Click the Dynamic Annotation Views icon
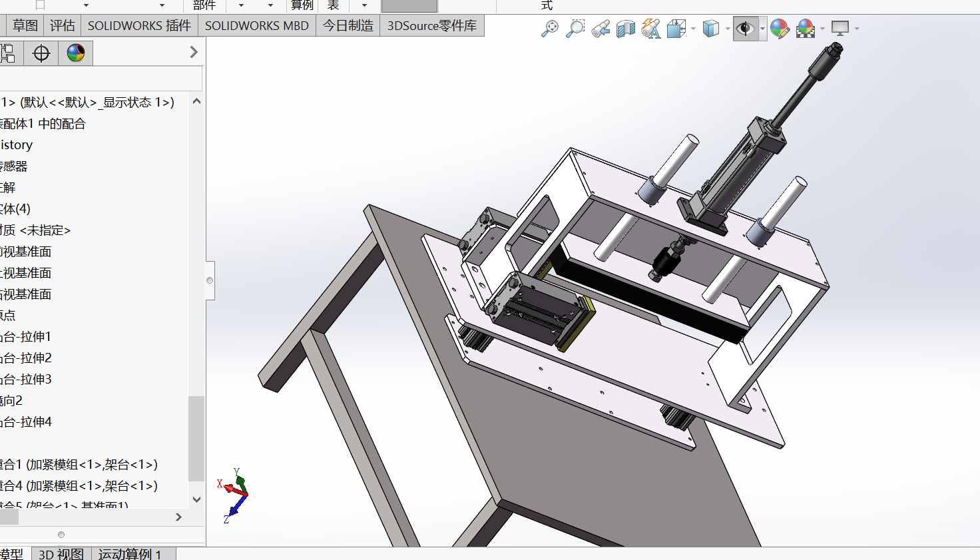 [651, 29]
